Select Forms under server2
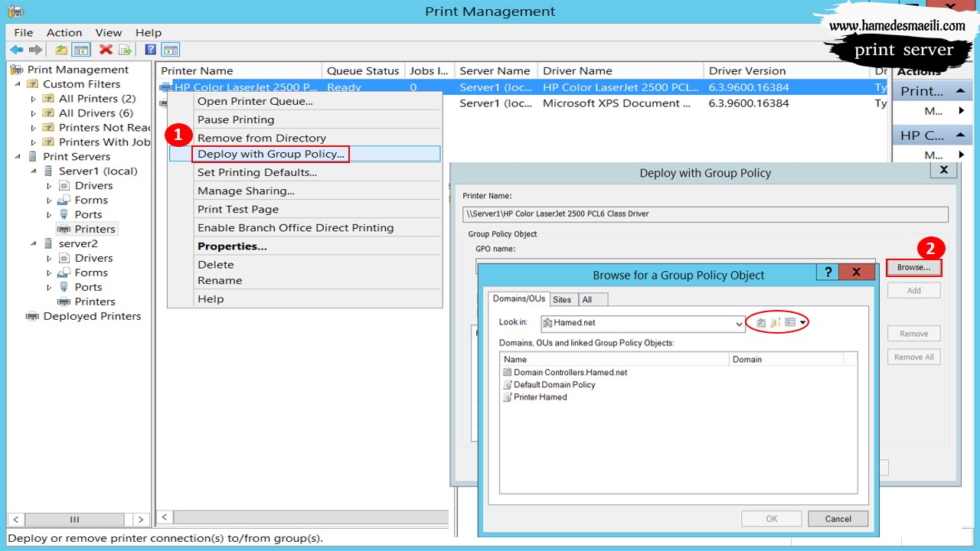Viewport: 980px width, 551px height. 91,273
